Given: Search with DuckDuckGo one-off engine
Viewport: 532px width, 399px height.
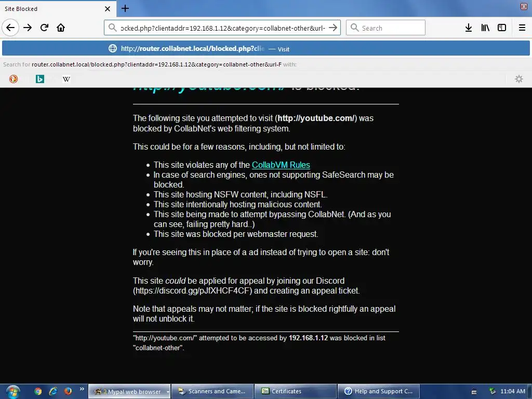Looking at the screenshot, I should point(14,79).
